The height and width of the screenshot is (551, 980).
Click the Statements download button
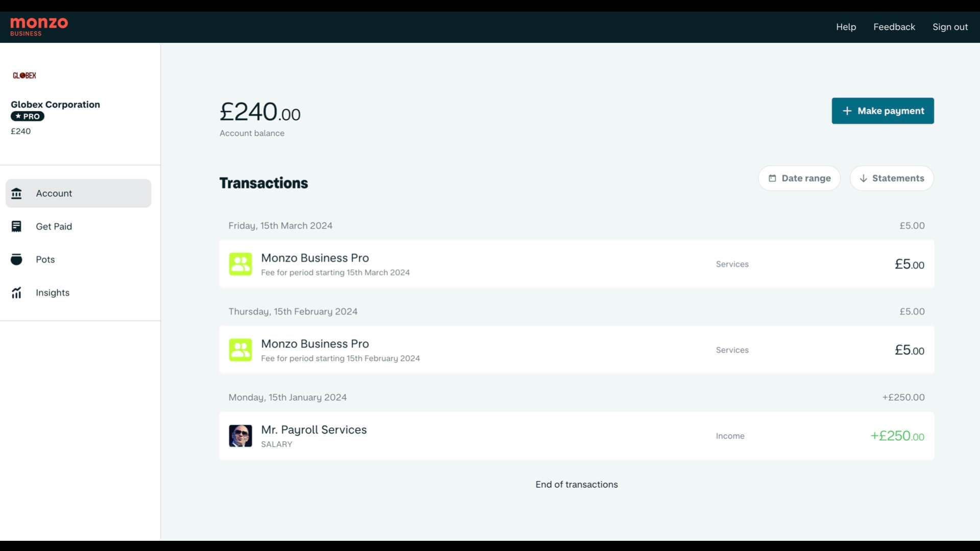tap(892, 178)
